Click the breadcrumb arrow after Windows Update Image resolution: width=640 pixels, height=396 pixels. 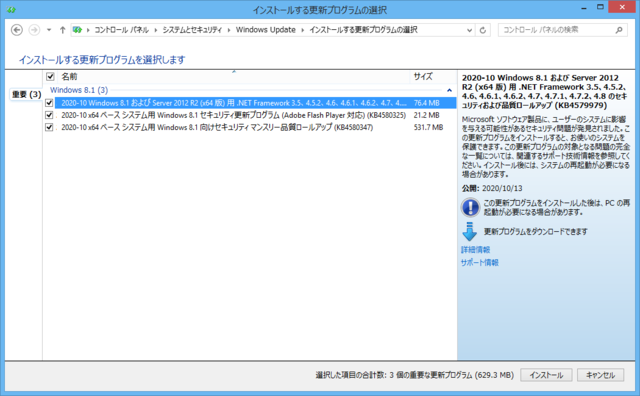303,30
